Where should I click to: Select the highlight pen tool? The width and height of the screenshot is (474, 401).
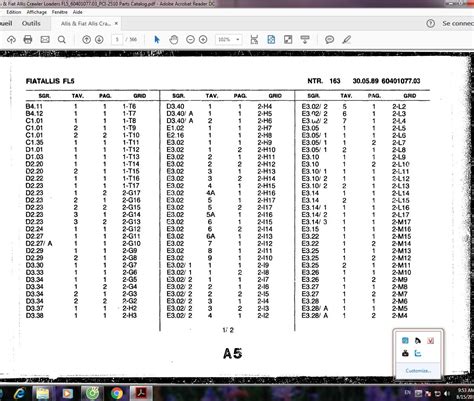(347, 40)
